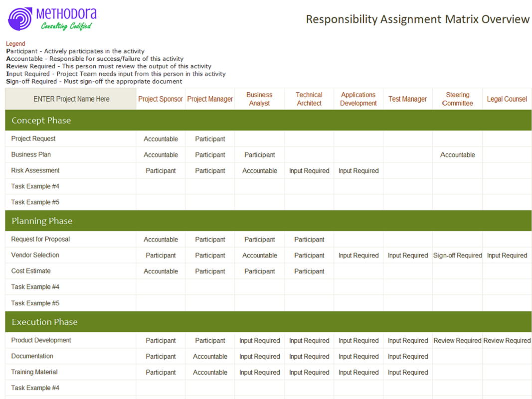The width and height of the screenshot is (532, 399).
Task: Select the Test Manager column header
Action: [x=407, y=99]
